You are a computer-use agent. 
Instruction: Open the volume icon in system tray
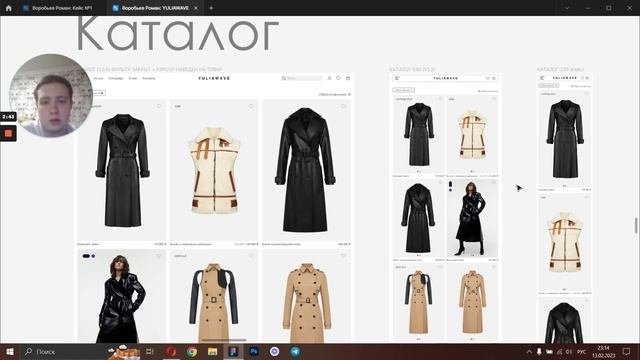[x=569, y=351]
